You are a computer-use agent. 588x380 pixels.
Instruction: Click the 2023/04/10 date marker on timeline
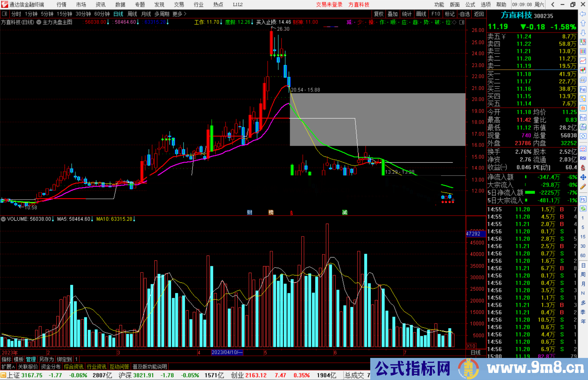[x=227, y=352]
